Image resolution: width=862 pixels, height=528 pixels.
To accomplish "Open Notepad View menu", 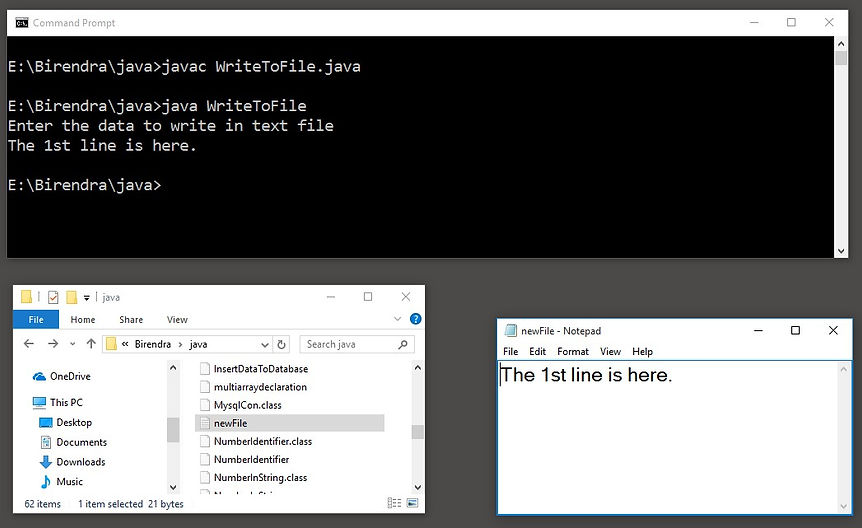I will pyautogui.click(x=610, y=351).
